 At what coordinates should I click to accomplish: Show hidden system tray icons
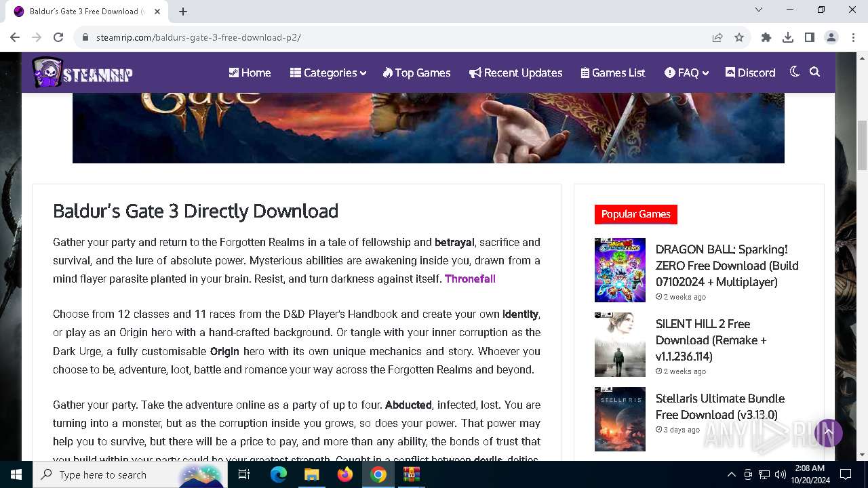click(731, 474)
